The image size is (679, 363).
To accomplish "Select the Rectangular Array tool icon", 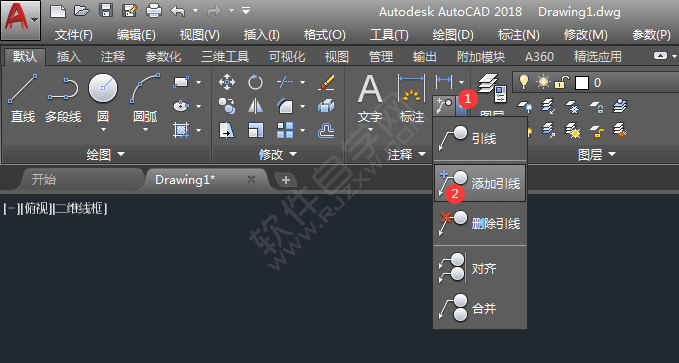I will (284, 130).
